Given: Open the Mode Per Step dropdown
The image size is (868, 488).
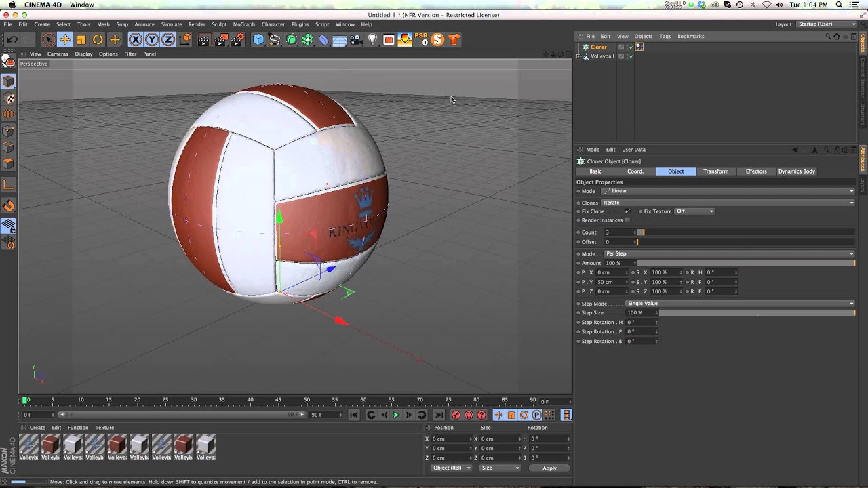Looking at the screenshot, I should pos(728,253).
